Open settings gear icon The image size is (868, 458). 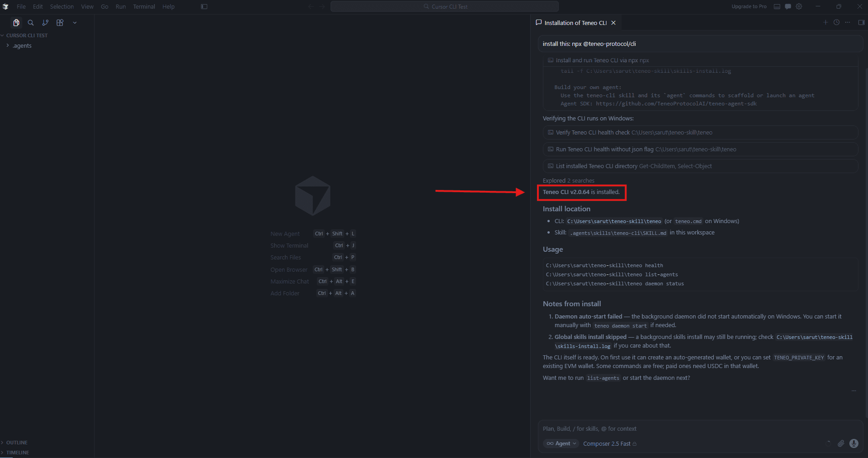pyautogui.click(x=799, y=6)
